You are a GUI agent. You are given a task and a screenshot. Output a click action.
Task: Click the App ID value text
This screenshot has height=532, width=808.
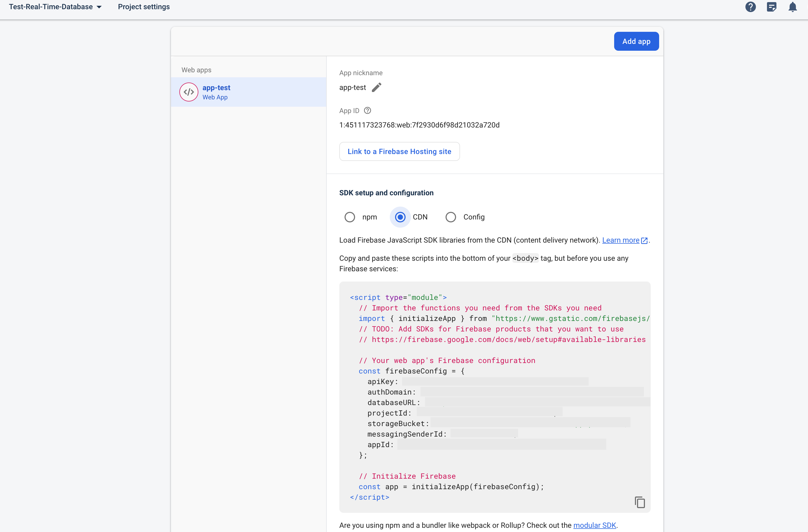pyautogui.click(x=419, y=125)
